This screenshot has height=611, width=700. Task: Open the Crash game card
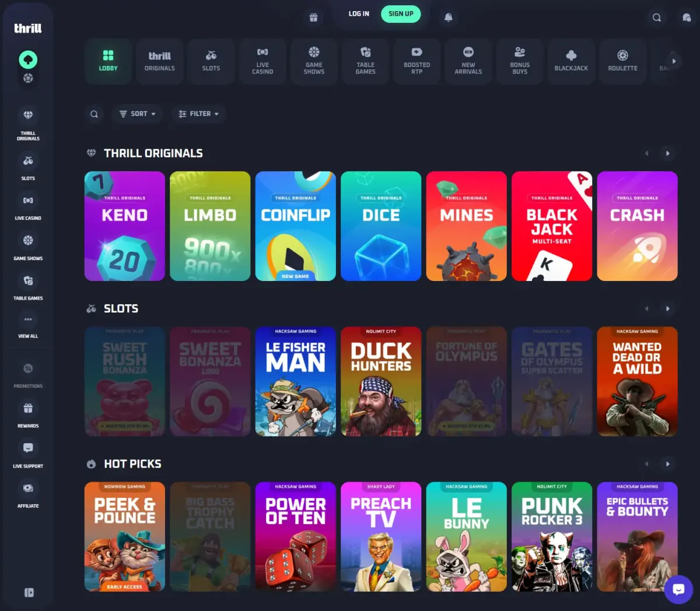click(638, 226)
